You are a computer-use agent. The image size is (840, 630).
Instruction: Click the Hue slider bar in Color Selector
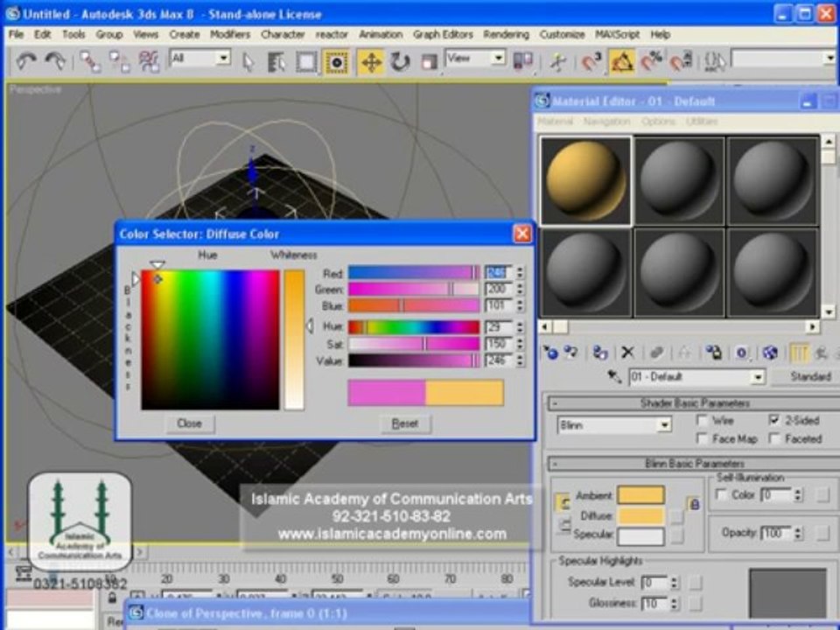click(x=414, y=326)
